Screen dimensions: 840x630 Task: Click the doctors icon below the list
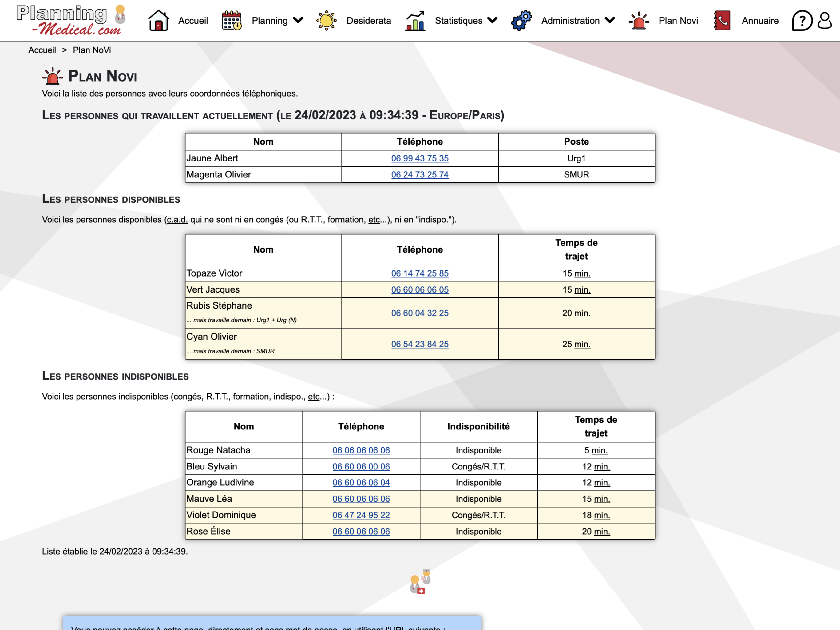pos(420,581)
